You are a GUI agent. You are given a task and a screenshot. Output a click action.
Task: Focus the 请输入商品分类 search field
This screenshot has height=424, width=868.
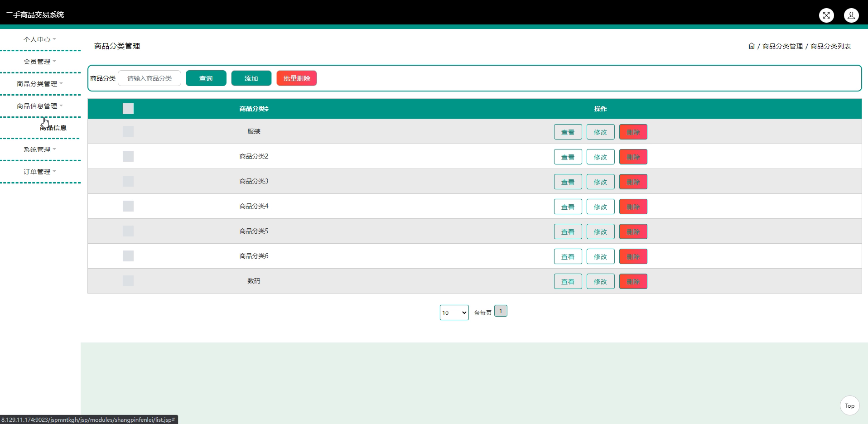pos(149,78)
